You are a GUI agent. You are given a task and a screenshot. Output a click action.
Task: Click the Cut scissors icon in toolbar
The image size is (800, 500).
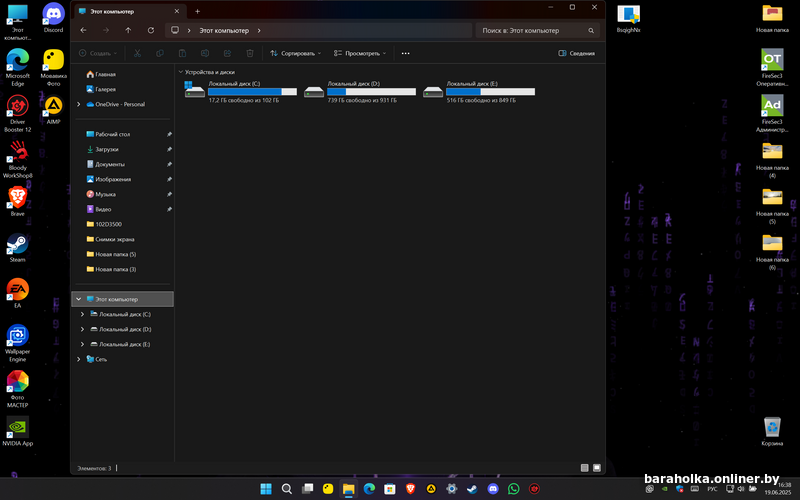[x=137, y=53]
